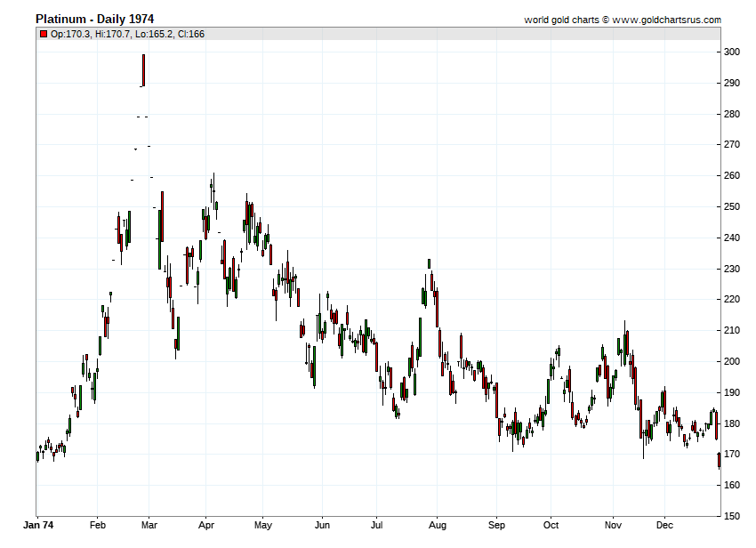
Task: Click the 210 price axis label
Action: pos(732,330)
